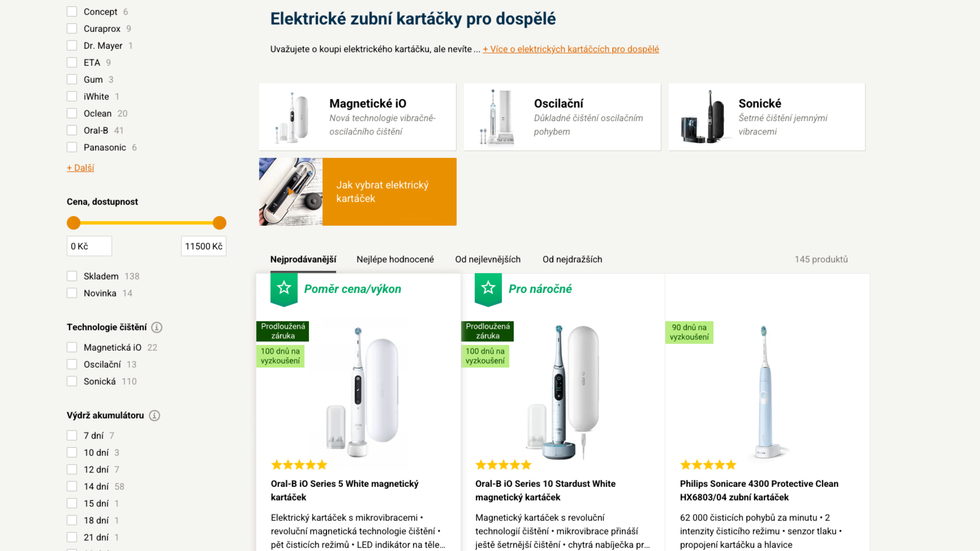Switch to Nejlépe hodnocené sorting tab
Viewport: 980px width, 551px height.
(x=395, y=259)
